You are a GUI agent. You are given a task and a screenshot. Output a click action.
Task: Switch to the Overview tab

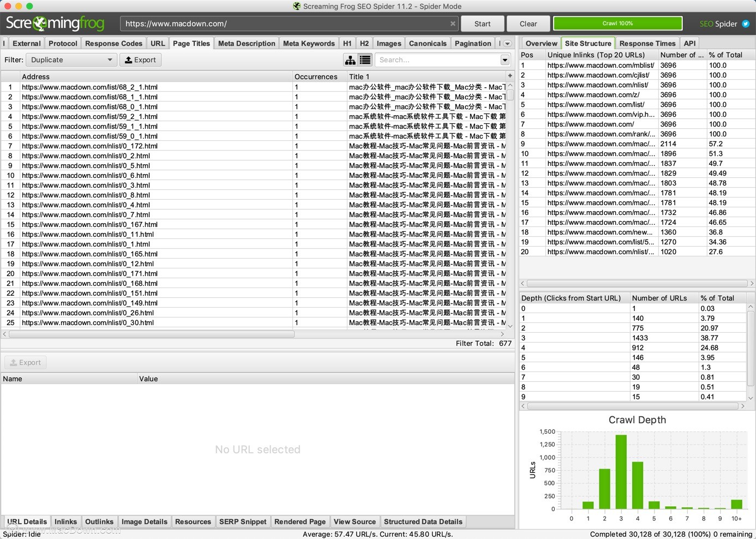click(x=542, y=44)
